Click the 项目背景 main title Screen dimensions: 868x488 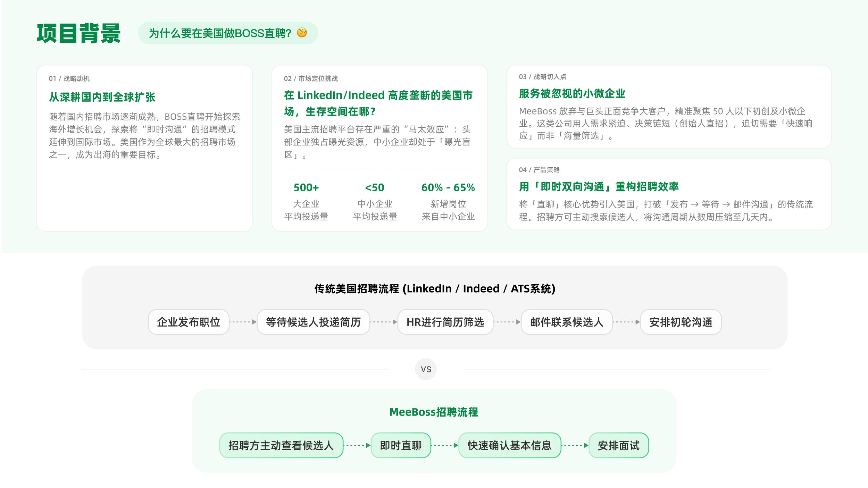(79, 33)
